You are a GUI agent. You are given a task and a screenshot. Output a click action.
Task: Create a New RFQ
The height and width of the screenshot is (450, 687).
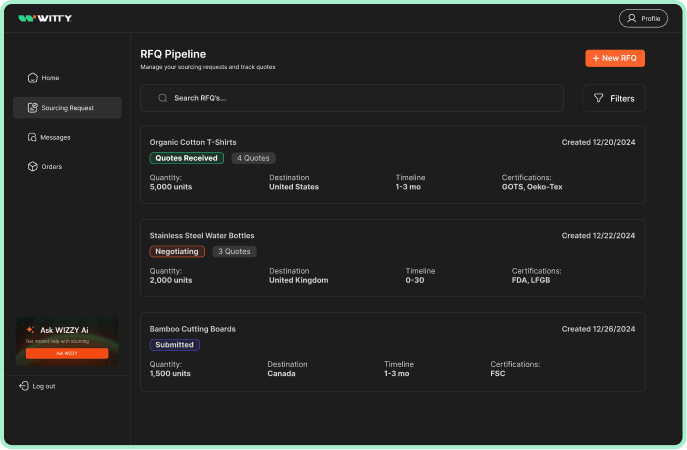pyautogui.click(x=614, y=58)
